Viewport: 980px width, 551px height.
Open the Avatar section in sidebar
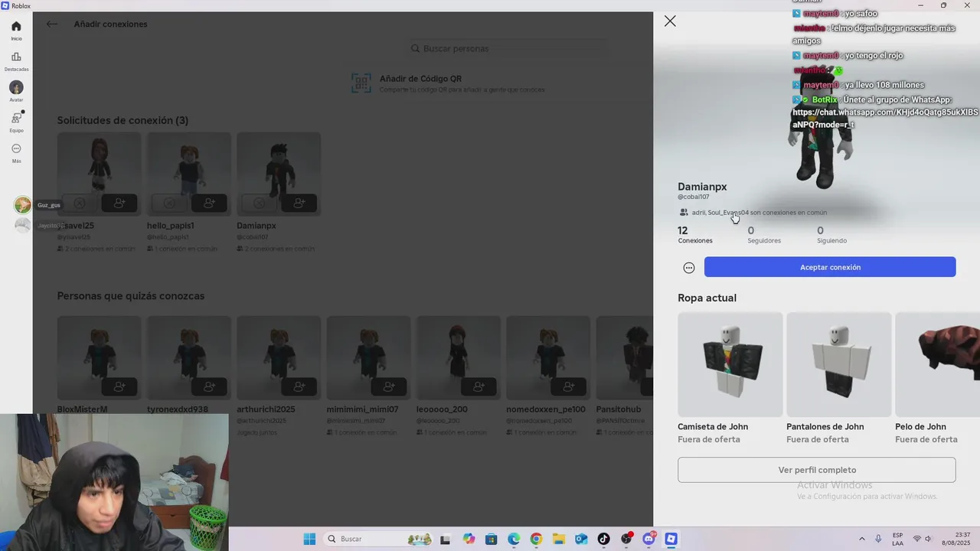(16, 91)
